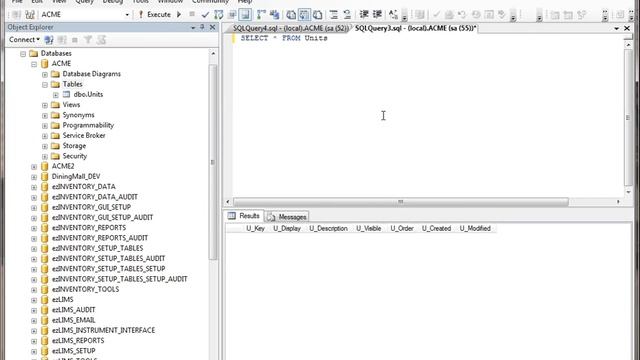Specify values for template parameters icon
This screenshot has height=360, width=640.
[393, 15]
